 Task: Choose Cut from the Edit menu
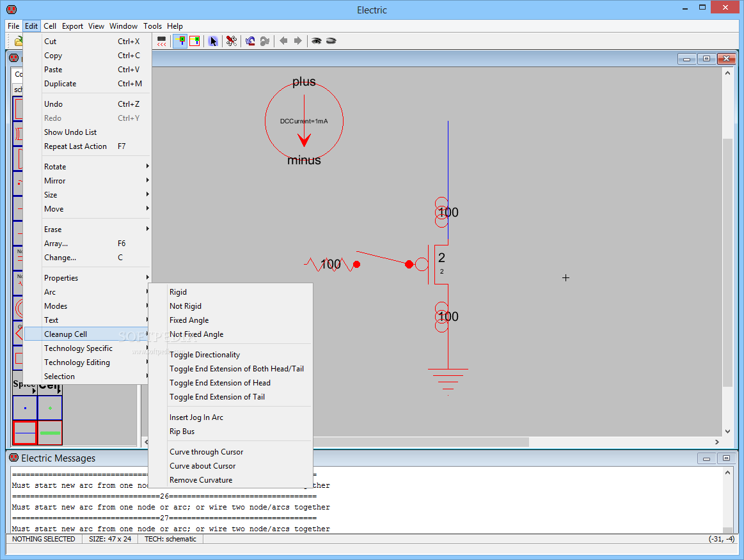[87, 42]
